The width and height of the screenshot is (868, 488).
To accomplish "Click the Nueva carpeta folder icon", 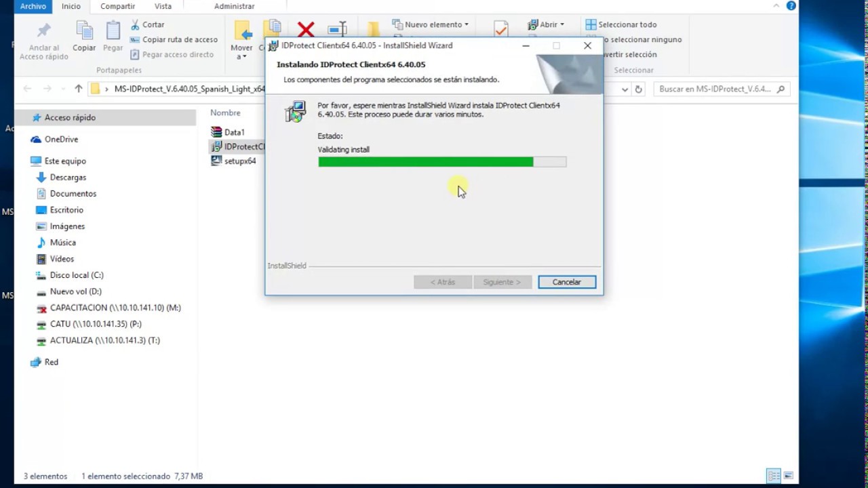I will click(x=374, y=29).
